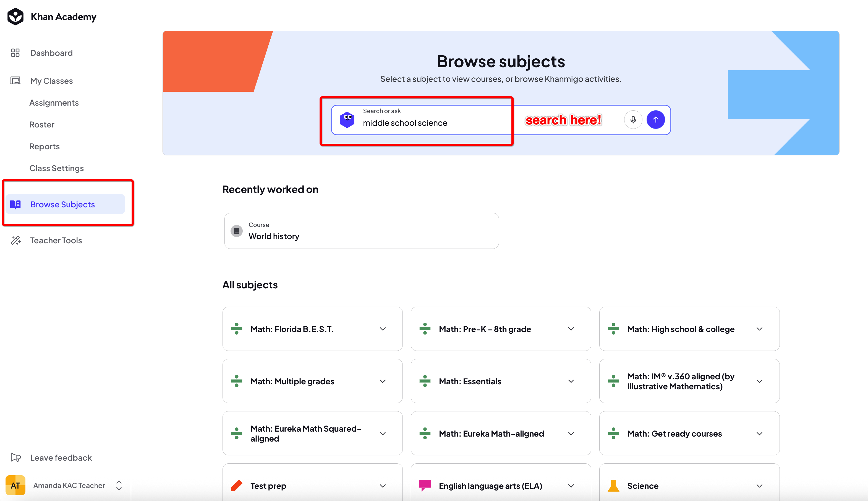Click the Math: Essentials division icon
The image size is (868, 501).
[x=425, y=381]
